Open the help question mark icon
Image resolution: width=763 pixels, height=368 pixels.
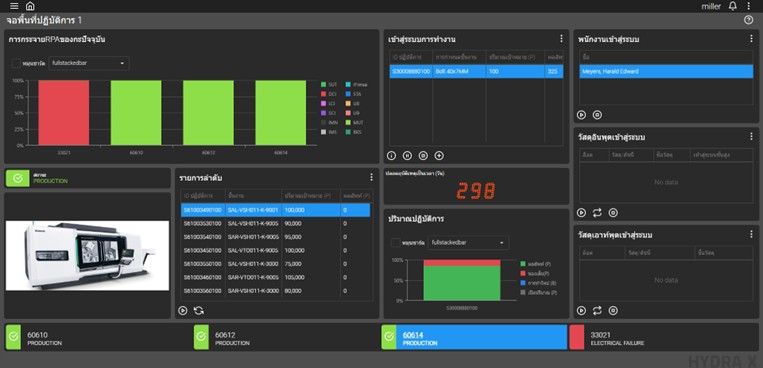click(x=748, y=20)
